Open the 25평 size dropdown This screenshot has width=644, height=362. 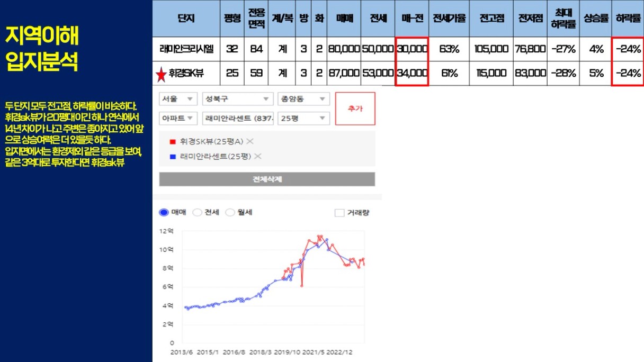(303, 118)
